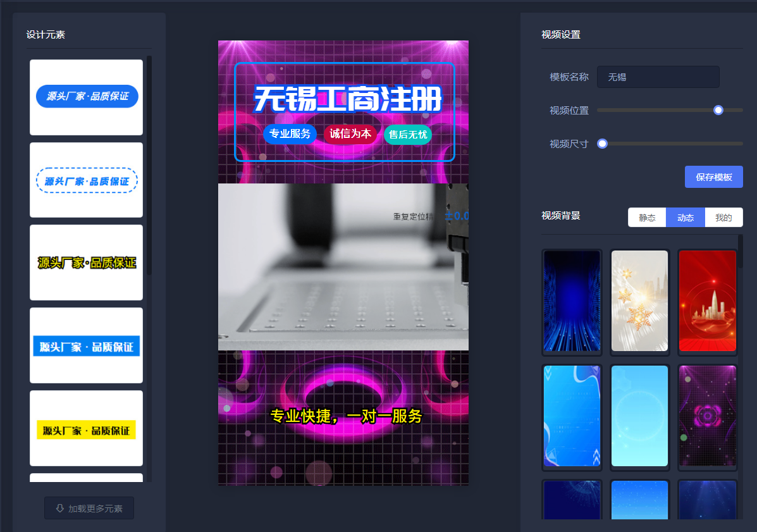The image size is (757, 532).
Task: Select the 售后无忧 badge on the canvas
Action: (x=408, y=134)
